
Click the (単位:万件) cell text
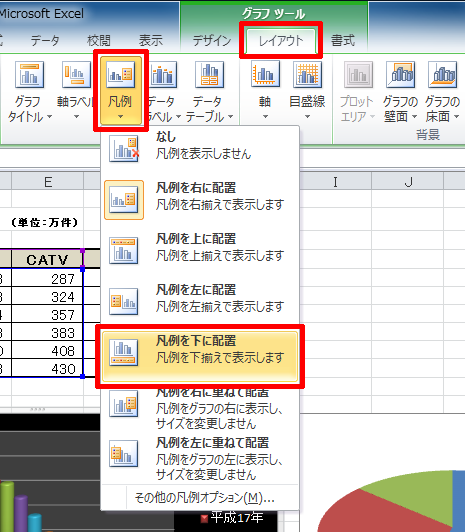[x=44, y=222]
